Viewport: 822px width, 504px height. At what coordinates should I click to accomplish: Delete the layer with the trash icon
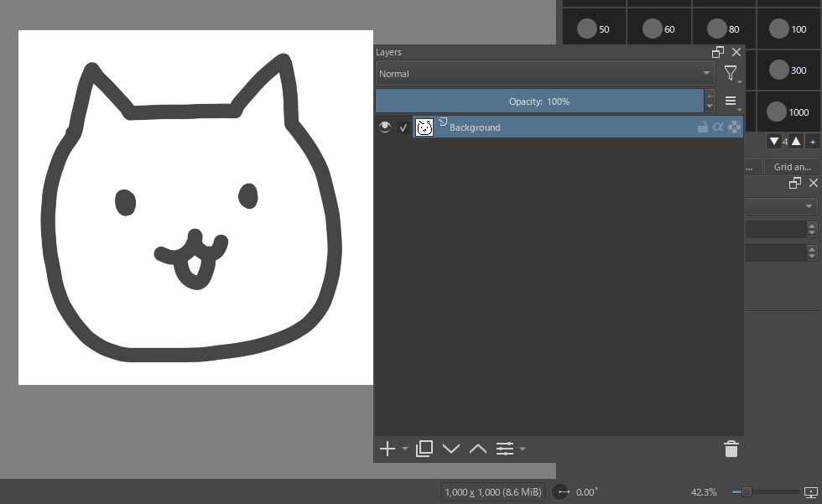pyautogui.click(x=731, y=449)
